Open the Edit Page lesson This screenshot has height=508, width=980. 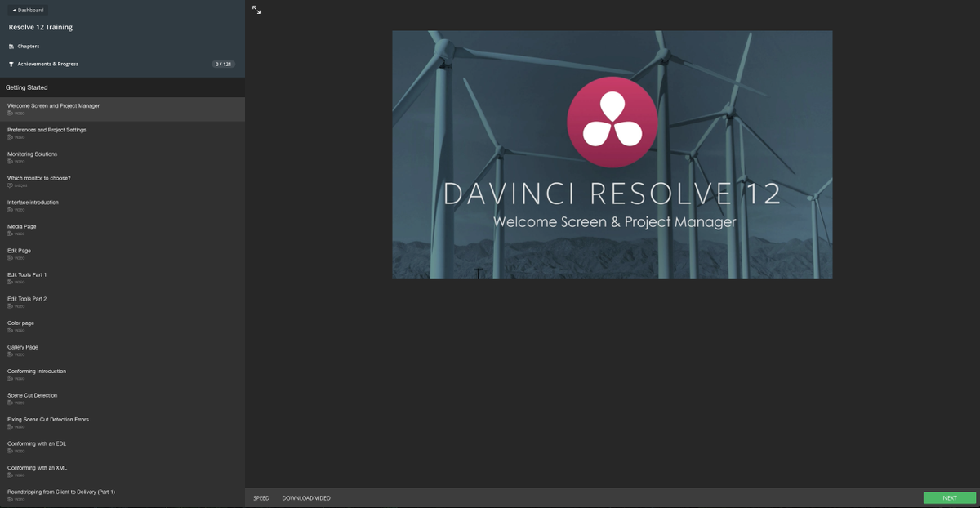click(x=122, y=254)
